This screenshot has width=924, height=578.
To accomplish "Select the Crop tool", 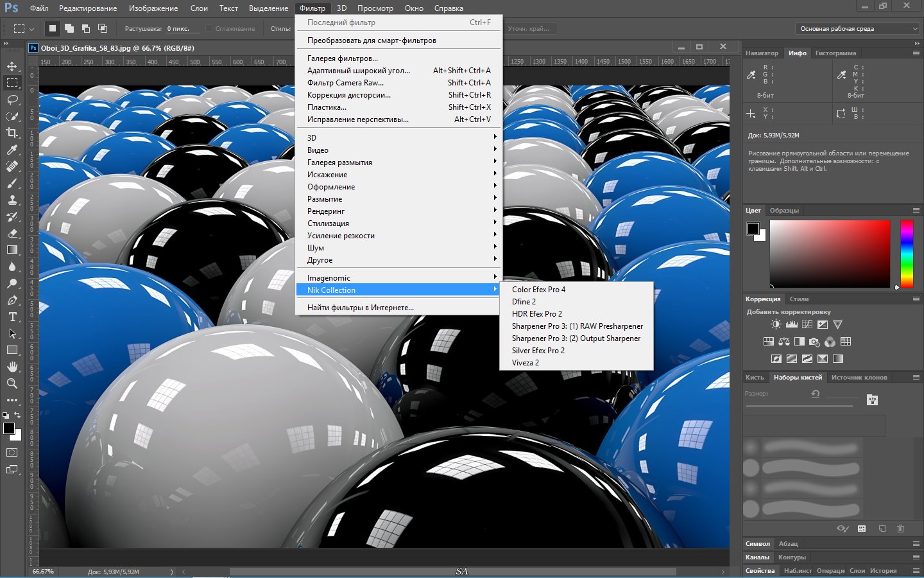I will coord(12,133).
